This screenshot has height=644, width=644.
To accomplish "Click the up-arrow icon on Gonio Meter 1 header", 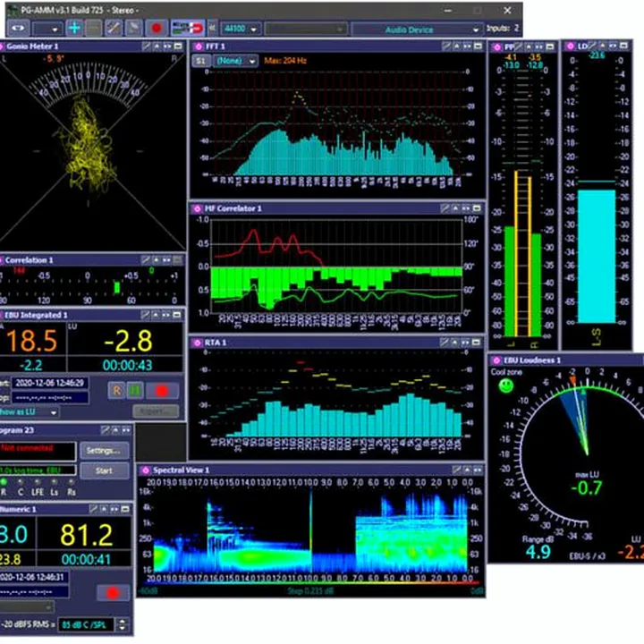I will point(157,47).
